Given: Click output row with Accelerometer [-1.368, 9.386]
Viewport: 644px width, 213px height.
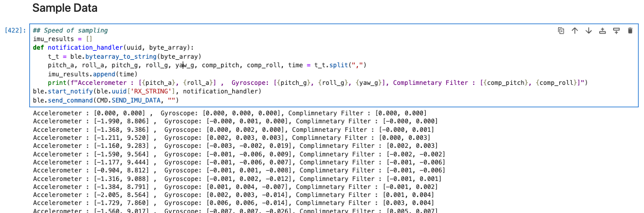Looking at the screenshot, I should click(233, 130).
